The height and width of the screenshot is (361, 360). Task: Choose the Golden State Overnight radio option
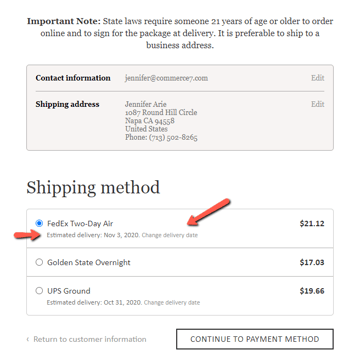pos(39,262)
